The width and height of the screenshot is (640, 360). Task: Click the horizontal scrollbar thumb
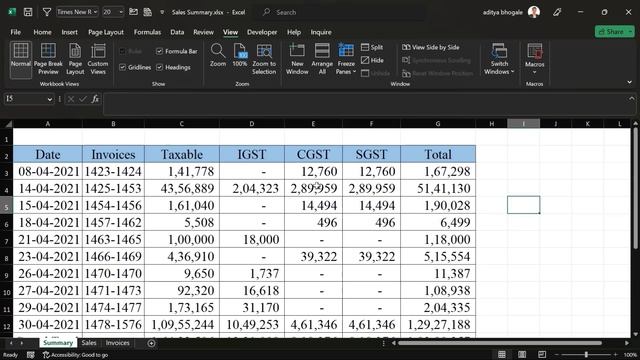coord(500,343)
